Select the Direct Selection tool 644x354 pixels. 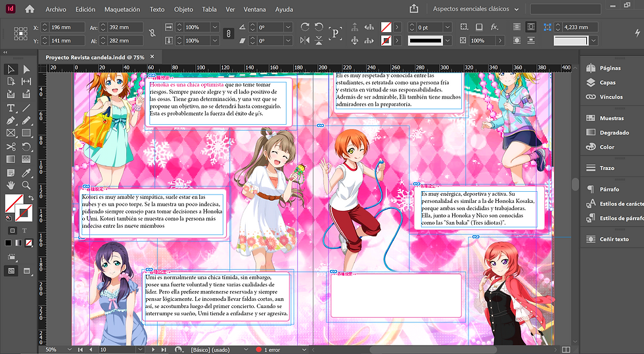26,69
